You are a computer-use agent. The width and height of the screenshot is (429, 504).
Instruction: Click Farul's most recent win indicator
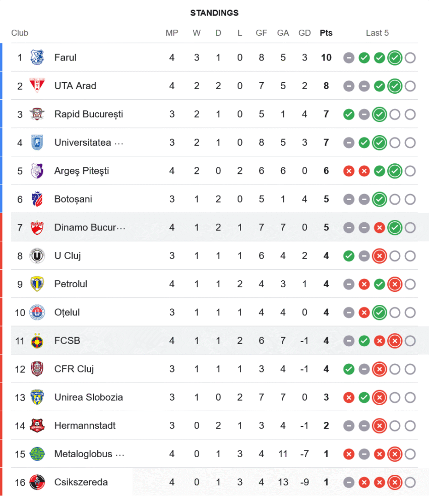point(395,57)
